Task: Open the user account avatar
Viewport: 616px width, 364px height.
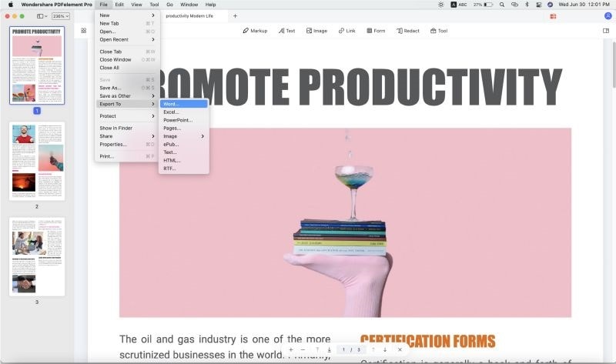Action: pyautogui.click(x=608, y=16)
